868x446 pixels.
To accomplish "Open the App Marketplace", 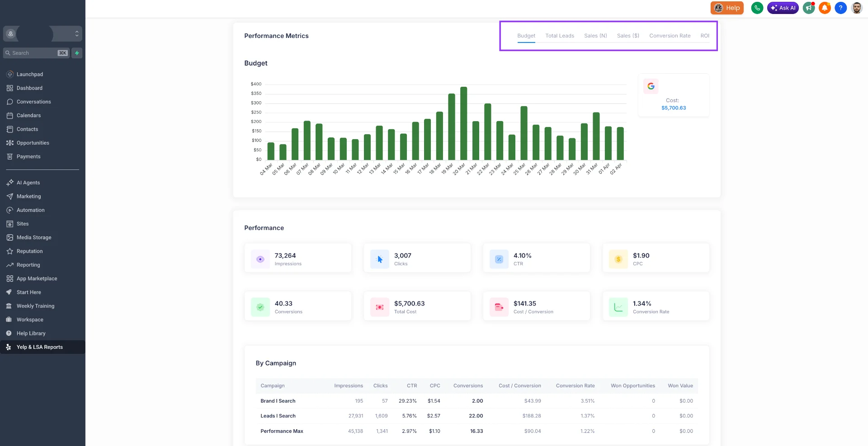I will (x=37, y=278).
